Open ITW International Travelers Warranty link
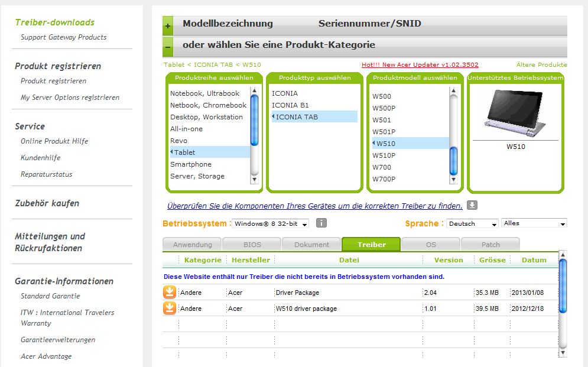588x367 pixels. (67, 317)
